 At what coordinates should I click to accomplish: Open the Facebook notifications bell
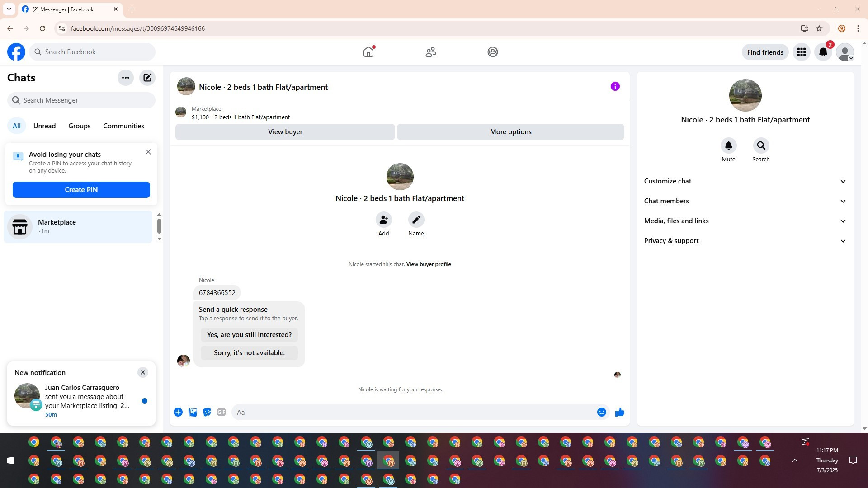click(x=823, y=52)
